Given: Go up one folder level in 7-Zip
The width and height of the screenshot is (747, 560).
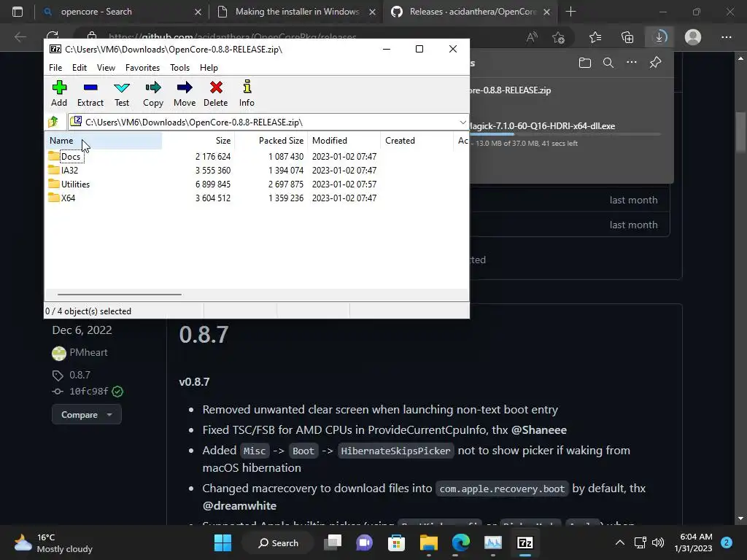Looking at the screenshot, I should pos(53,122).
